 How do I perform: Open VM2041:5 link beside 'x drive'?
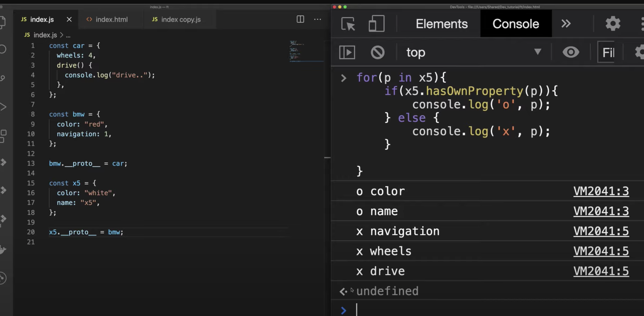[601, 271]
